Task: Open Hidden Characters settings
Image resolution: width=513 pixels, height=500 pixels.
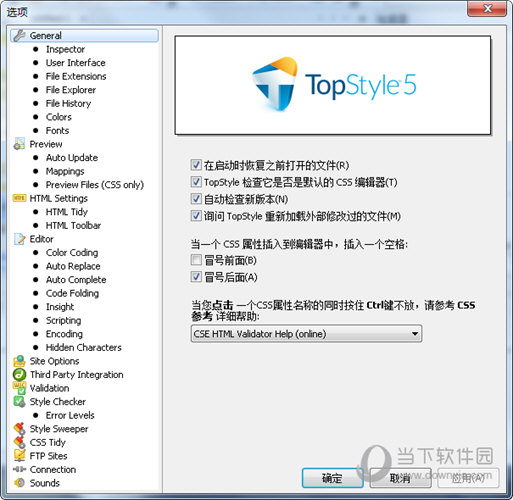Action: click(x=84, y=348)
